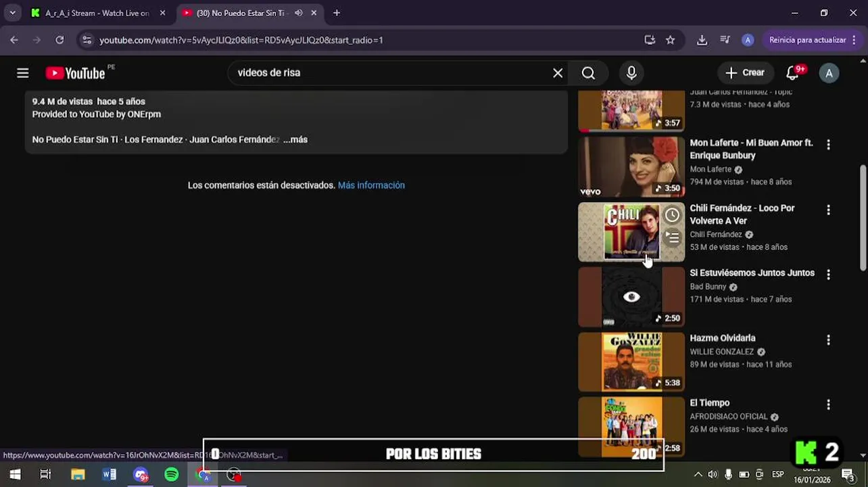Open site information icon in address bar
Image resolution: width=868 pixels, height=487 pixels.
point(87,40)
